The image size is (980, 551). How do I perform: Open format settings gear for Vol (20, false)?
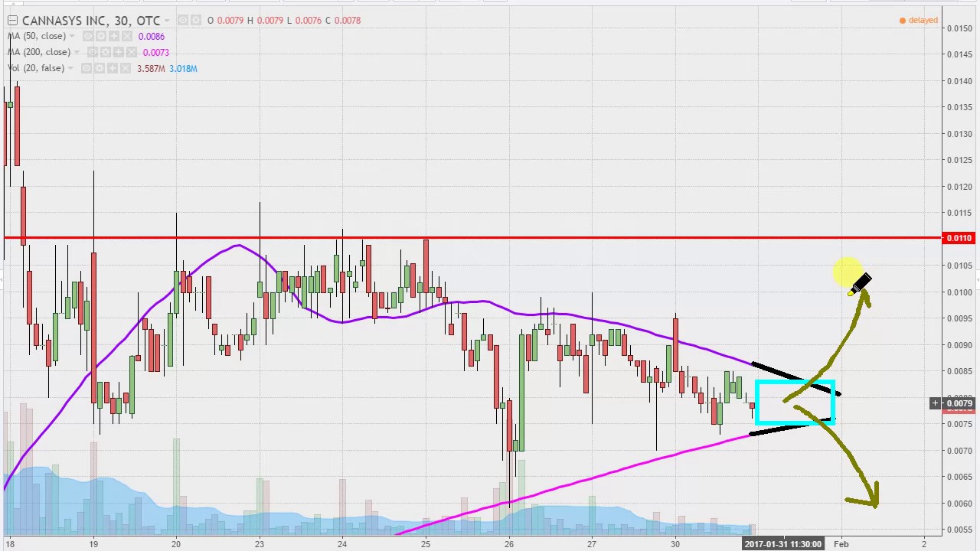(100, 68)
